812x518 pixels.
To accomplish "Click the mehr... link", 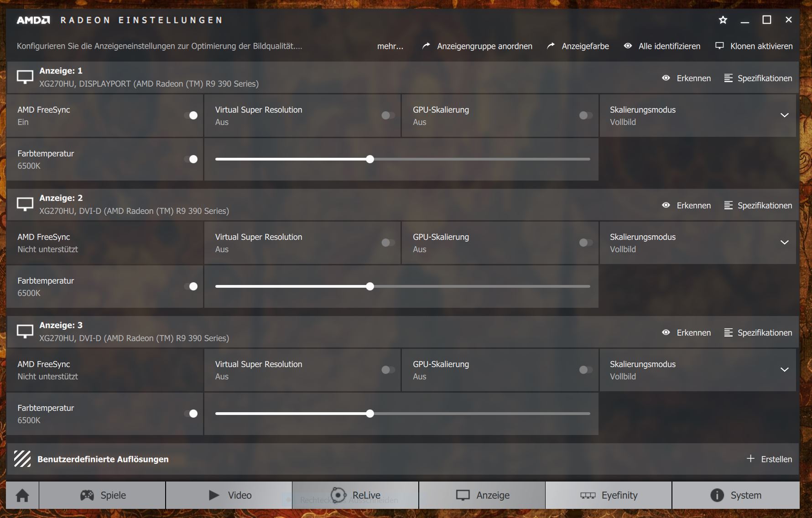I will tap(390, 46).
